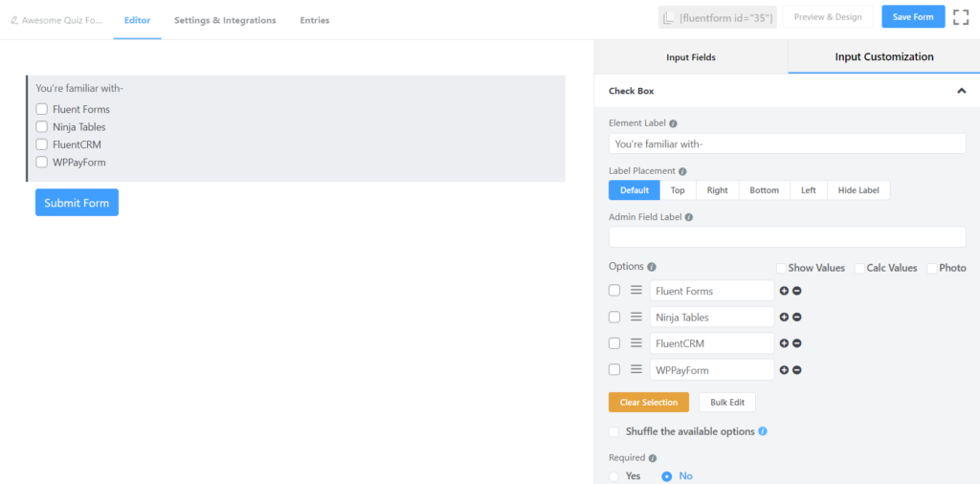This screenshot has height=484, width=980.
Task: Click the Clear Selection button
Action: click(x=649, y=402)
